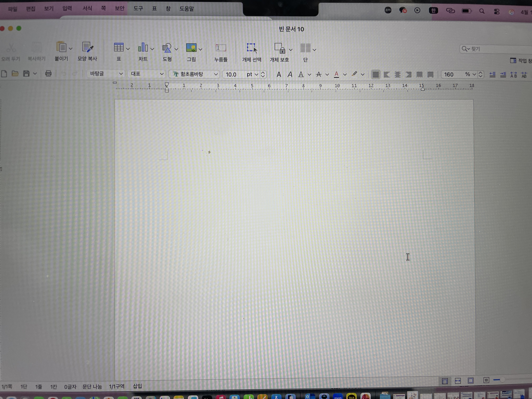The width and height of the screenshot is (532, 399).
Task: Widen character spacing with the A B arrows icon
Action: click(514, 75)
